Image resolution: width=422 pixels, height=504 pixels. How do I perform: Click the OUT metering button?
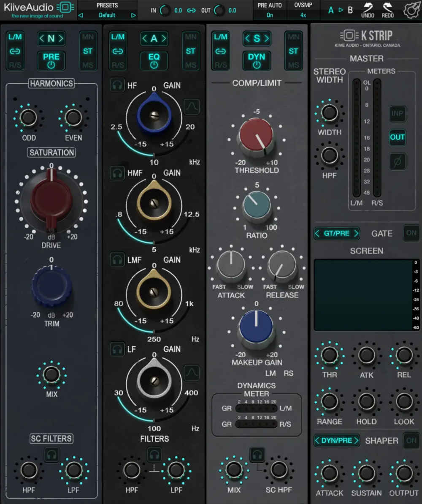coord(397,137)
